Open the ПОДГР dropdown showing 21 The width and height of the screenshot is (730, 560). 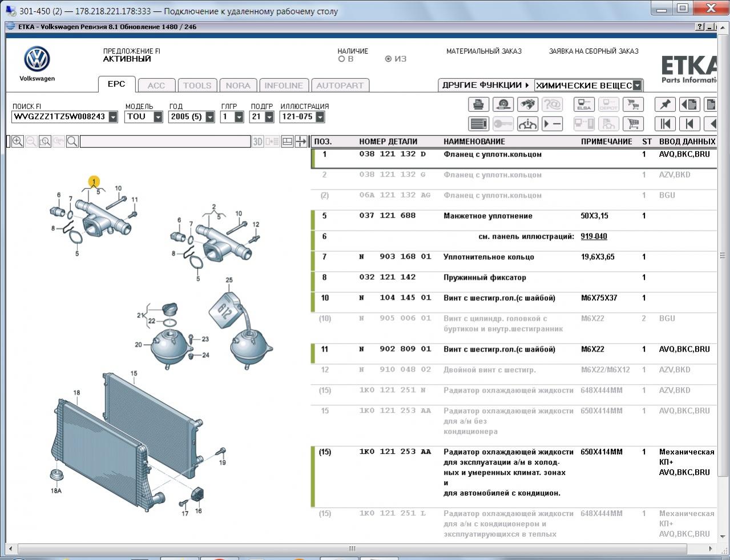pos(269,117)
